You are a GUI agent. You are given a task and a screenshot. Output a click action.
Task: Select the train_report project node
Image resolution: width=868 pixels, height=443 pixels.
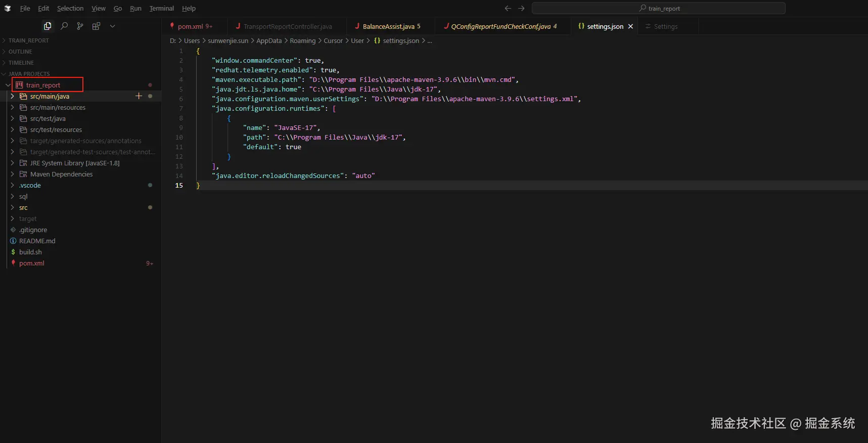43,85
